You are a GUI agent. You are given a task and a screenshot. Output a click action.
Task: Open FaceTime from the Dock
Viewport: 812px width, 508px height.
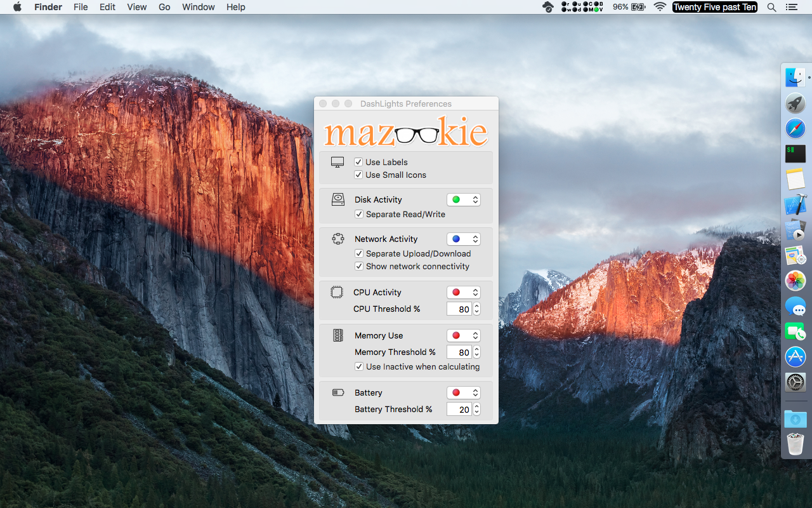pyautogui.click(x=795, y=331)
